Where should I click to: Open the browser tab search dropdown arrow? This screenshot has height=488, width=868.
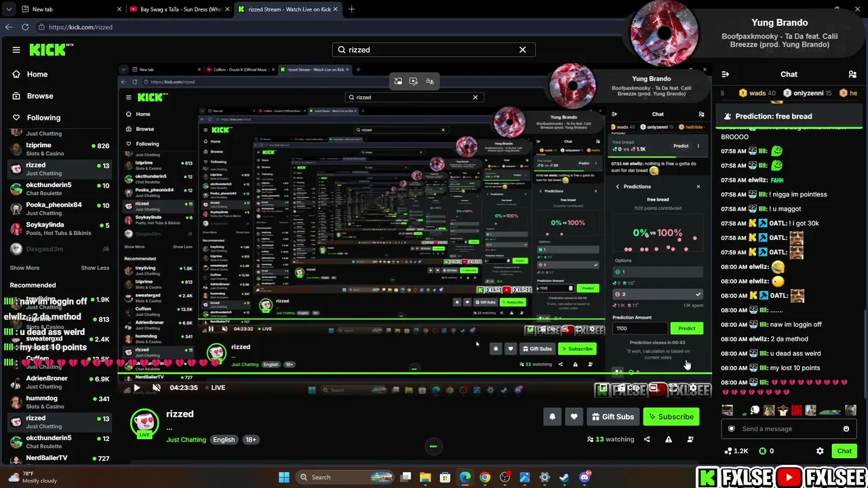(9, 9)
